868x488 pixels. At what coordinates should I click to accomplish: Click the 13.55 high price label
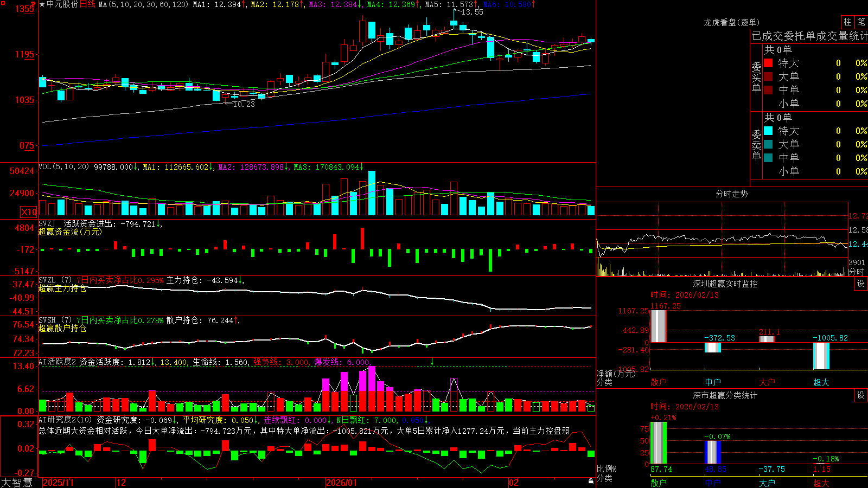tap(472, 12)
